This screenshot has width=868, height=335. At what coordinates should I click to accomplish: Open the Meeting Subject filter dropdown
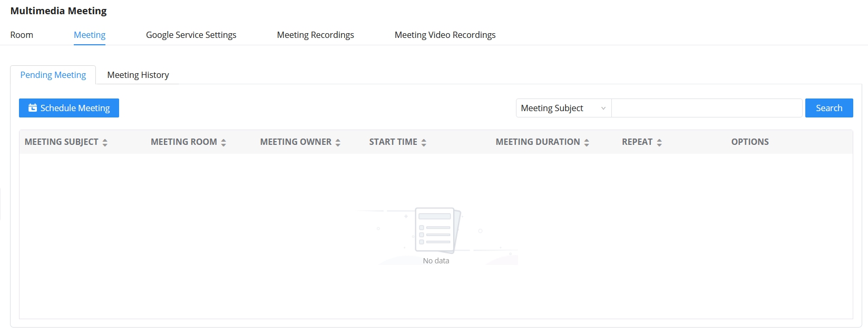[x=563, y=108]
